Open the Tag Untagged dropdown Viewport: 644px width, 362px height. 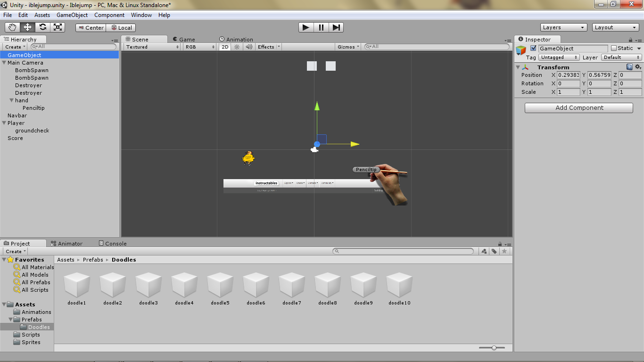(x=559, y=57)
